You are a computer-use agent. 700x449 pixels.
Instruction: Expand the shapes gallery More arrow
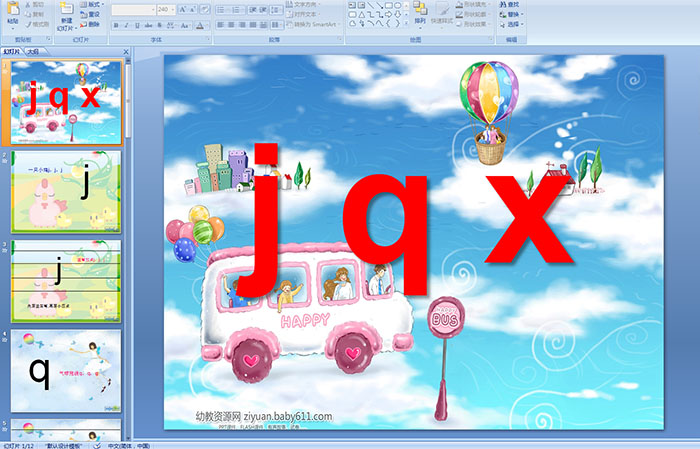tap(406, 23)
